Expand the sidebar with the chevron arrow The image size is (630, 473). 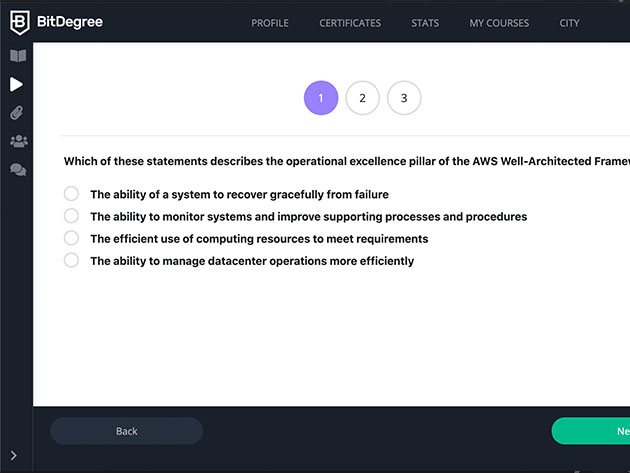click(x=14, y=455)
